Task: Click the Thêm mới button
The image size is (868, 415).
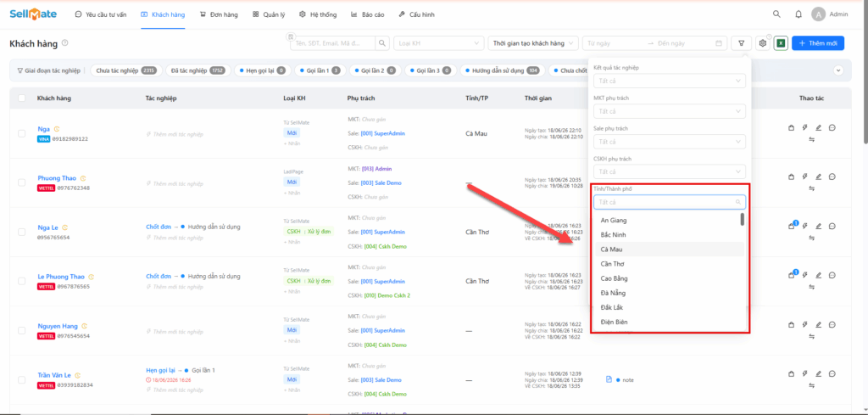Action: [x=818, y=43]
